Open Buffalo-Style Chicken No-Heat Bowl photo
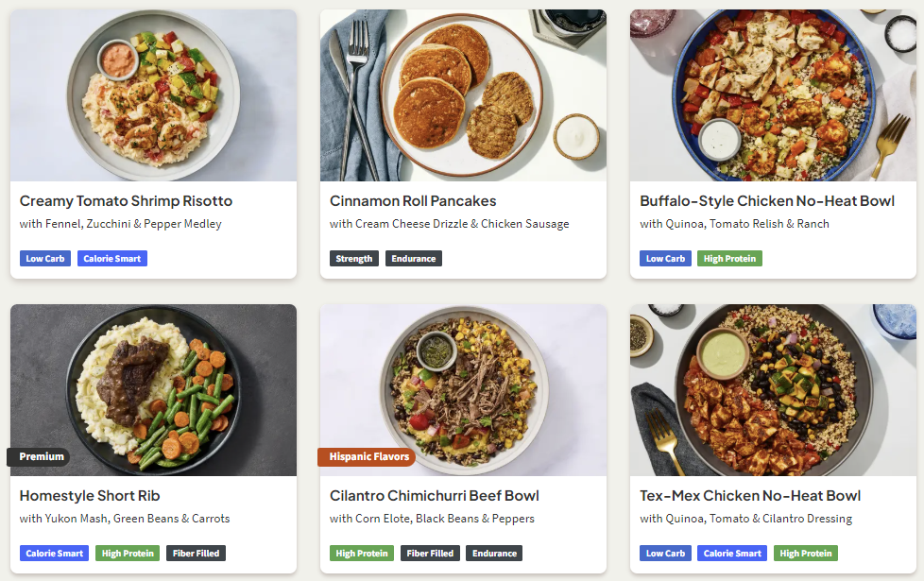 click(x=773, y=94)
